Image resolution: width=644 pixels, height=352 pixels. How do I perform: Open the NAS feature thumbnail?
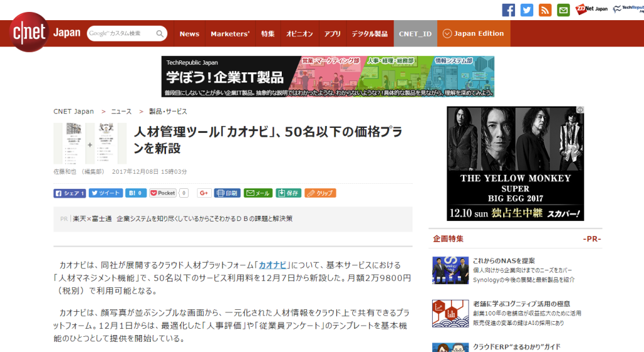coord(450,270)
